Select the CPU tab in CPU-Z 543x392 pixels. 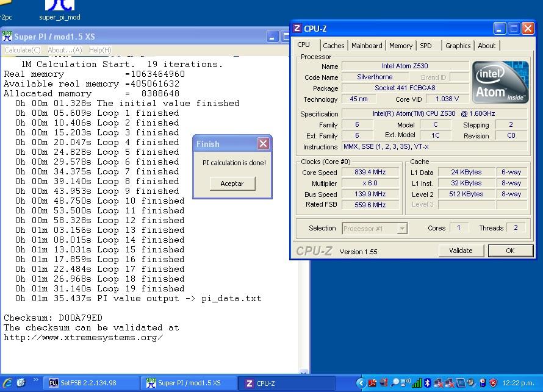(304, 45)
